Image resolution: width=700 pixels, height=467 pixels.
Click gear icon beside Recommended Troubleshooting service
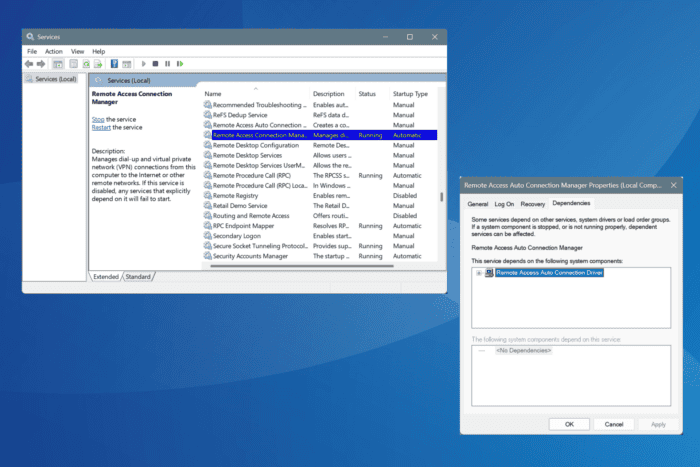[208, 104]
